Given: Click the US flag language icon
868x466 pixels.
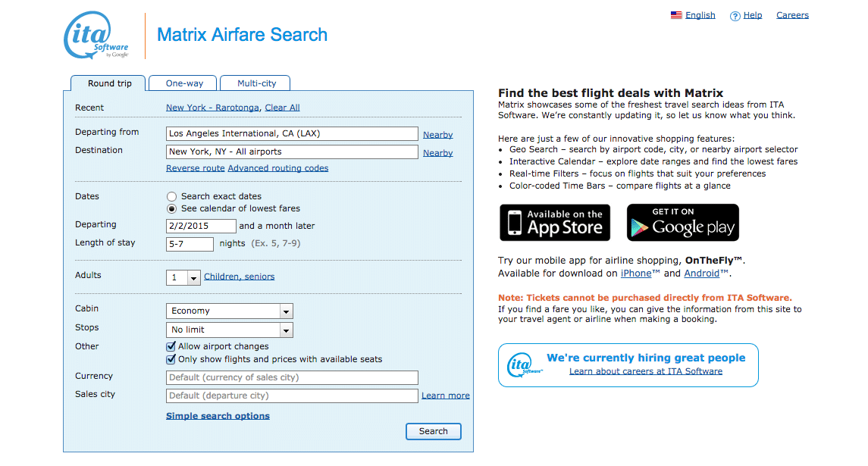Looking at the screenshot, I should (676, 15).
